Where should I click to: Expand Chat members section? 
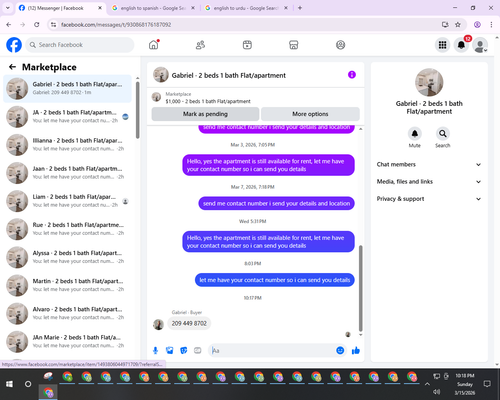pyautogui.click(x=429, y=164)
